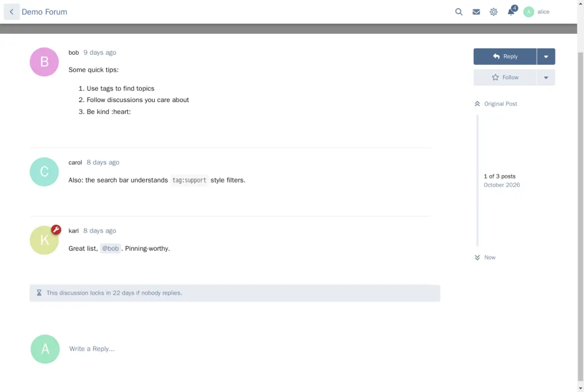The height and width of the screenshot is (392, 584).
Task: Click the post scrubber track
Action: 478,180
